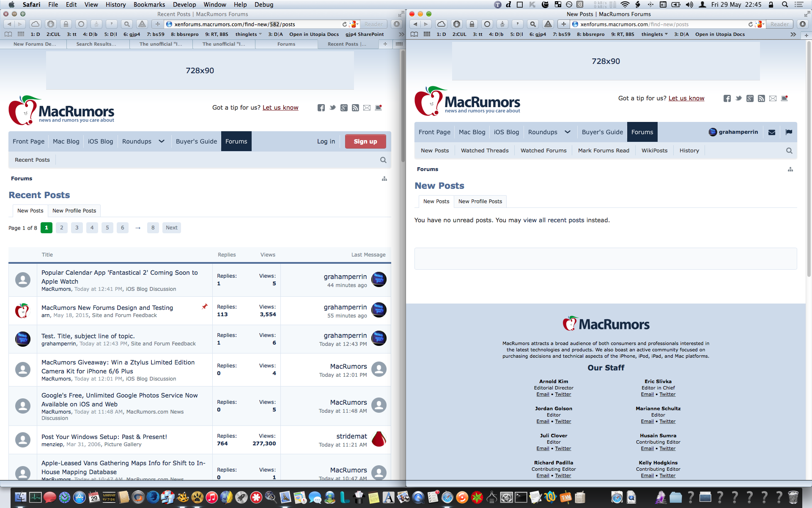Open grahamperrin avatar on Fantastical 2 row
Screen dimensions: 812x508
click(x=379, y=280)
